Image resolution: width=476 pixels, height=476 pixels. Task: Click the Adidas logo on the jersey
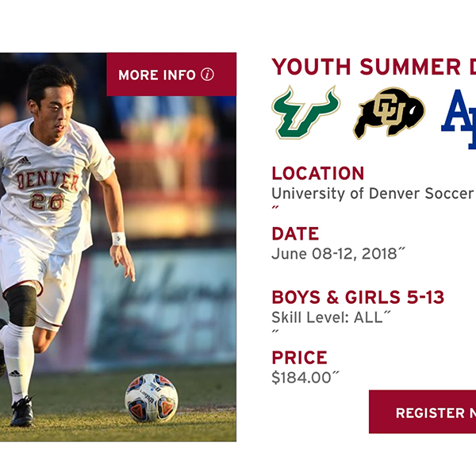pos(26,161)
